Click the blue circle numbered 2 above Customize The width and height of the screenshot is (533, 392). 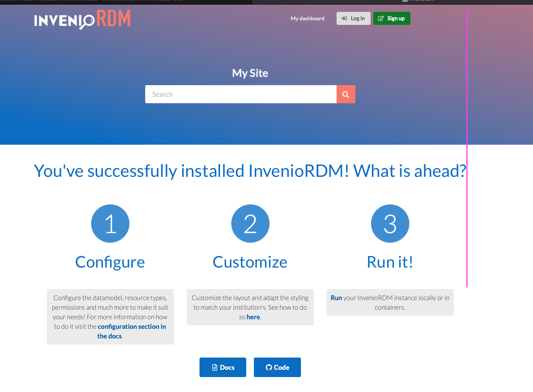(250, 224)
